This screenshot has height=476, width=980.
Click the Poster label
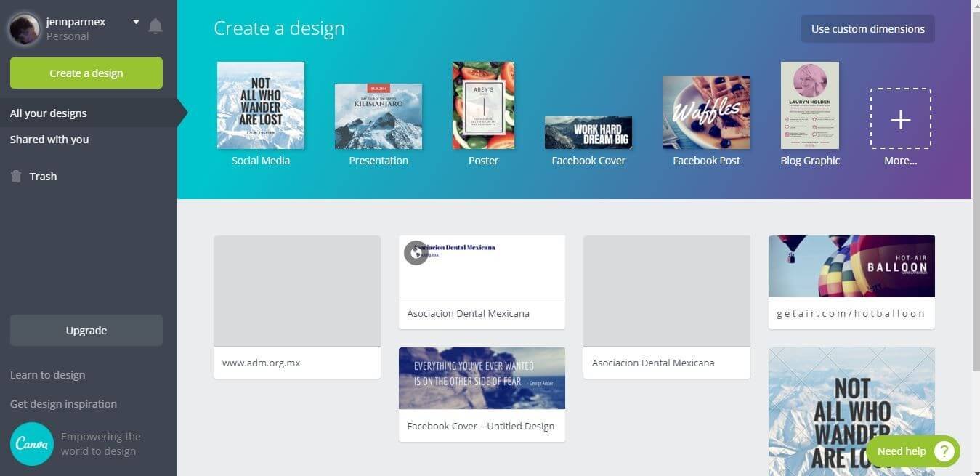click(483, 161)
